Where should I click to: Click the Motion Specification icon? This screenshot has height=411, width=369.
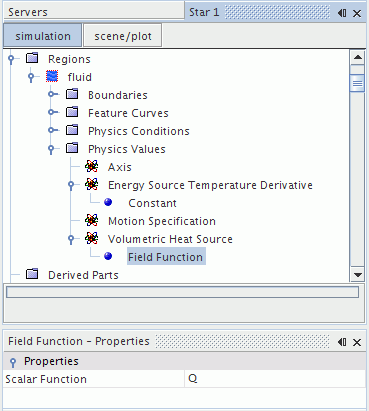click(91, 220)
